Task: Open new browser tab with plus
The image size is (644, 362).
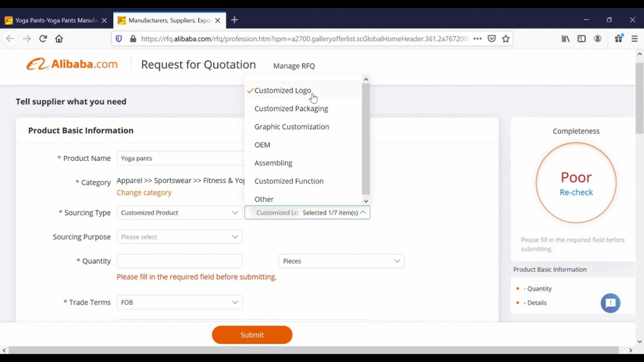Action: [x=235, y=20]
